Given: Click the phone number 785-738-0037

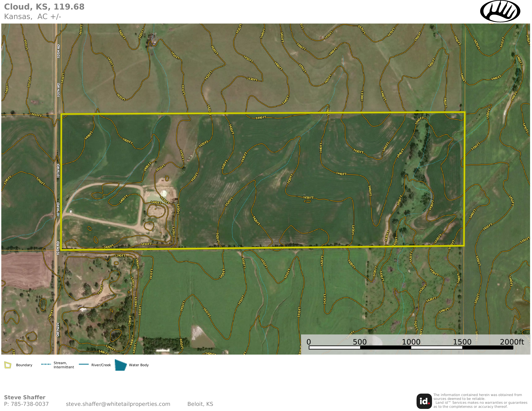Looking at the screenshot, I should point(30,404).
